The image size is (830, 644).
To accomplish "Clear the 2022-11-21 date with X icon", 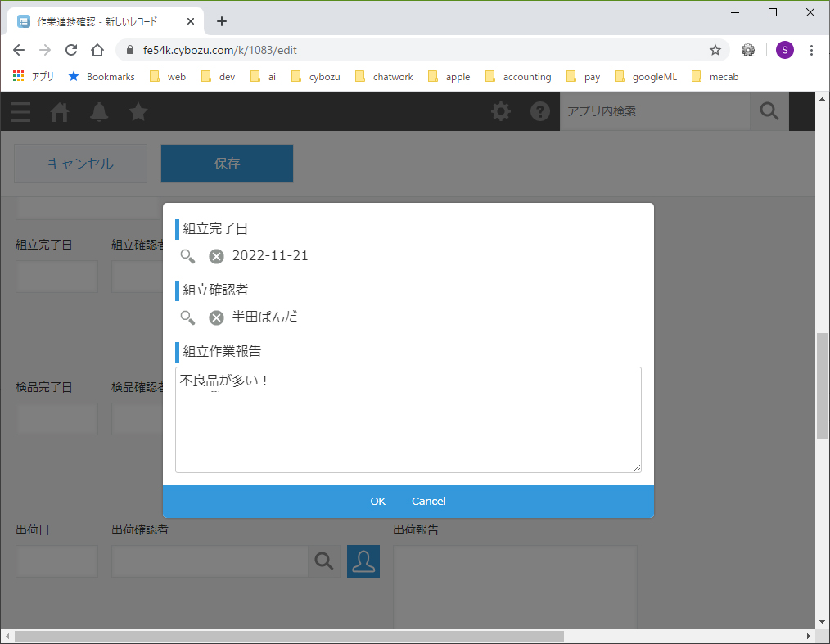I will [216, 256].
